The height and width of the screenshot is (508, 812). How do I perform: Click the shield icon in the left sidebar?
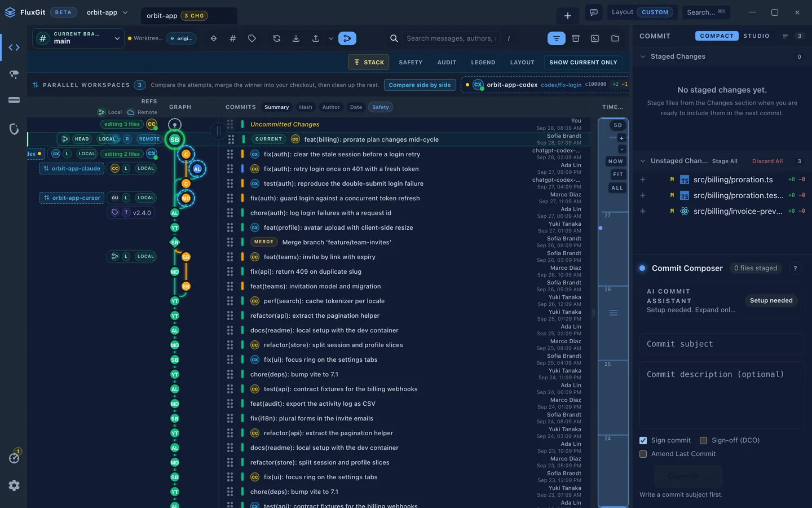pos(14,129)
